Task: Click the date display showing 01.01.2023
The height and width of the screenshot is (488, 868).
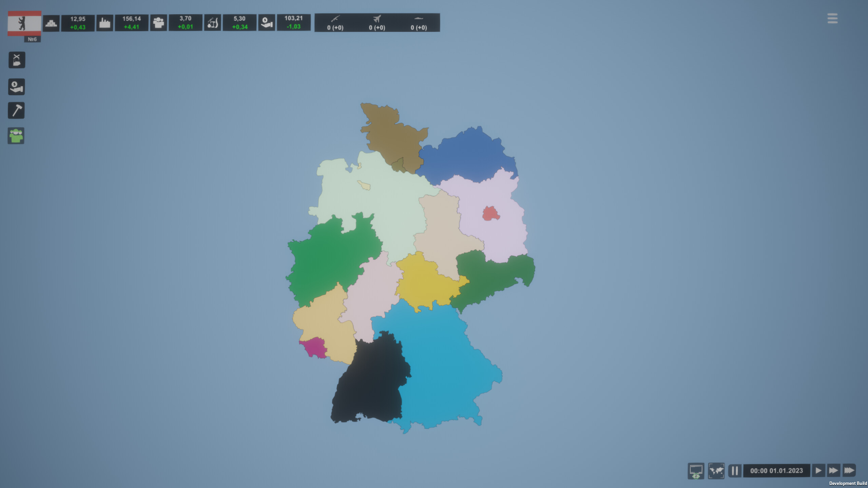Action: [776, 470]
